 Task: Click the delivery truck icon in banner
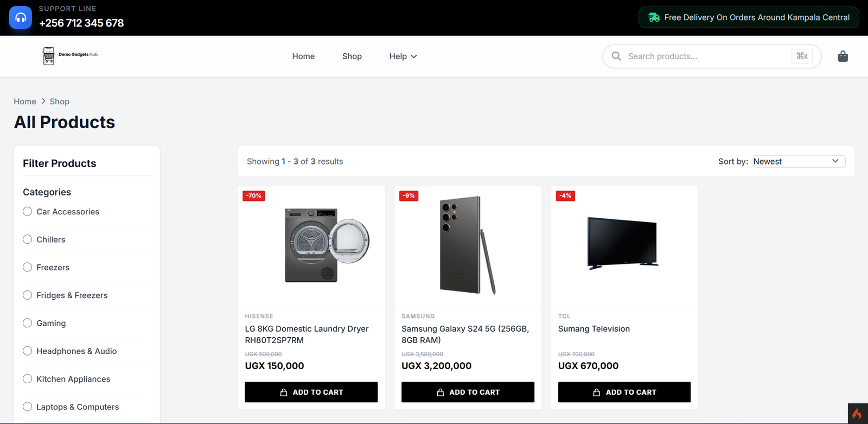coord(654,17)
